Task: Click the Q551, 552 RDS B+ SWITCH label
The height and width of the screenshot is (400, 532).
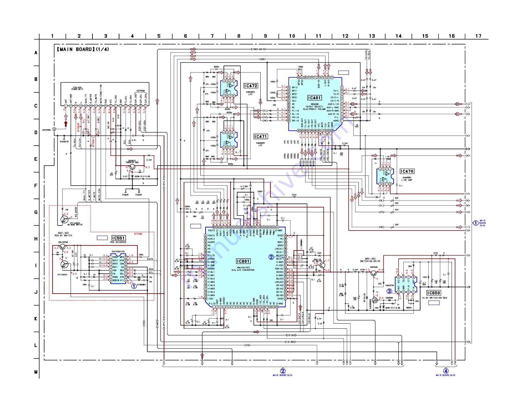Action: tap(63, 234)
